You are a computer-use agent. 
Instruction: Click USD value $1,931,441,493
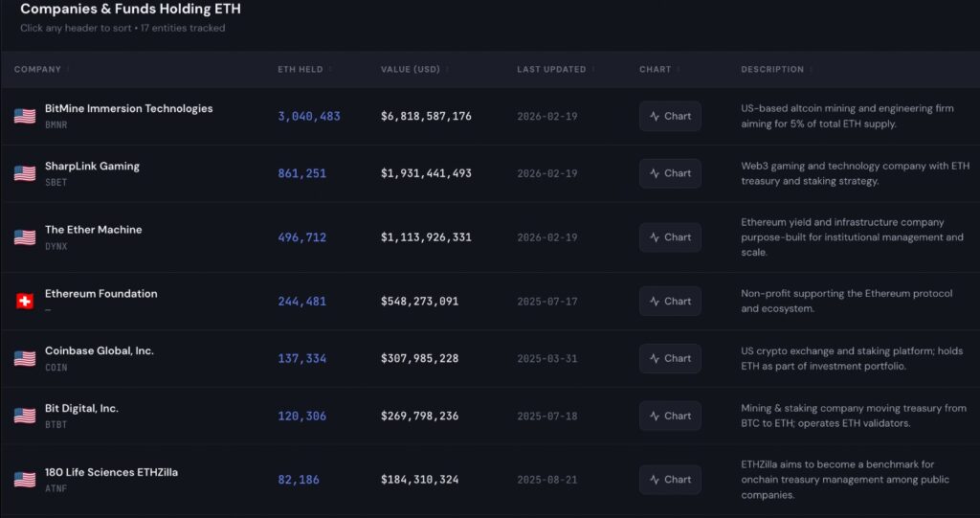click(x=426, y=173)
